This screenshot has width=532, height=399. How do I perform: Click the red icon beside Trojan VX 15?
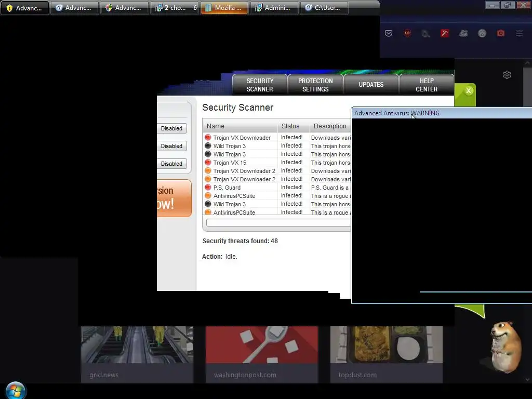[x=208, y=163]
